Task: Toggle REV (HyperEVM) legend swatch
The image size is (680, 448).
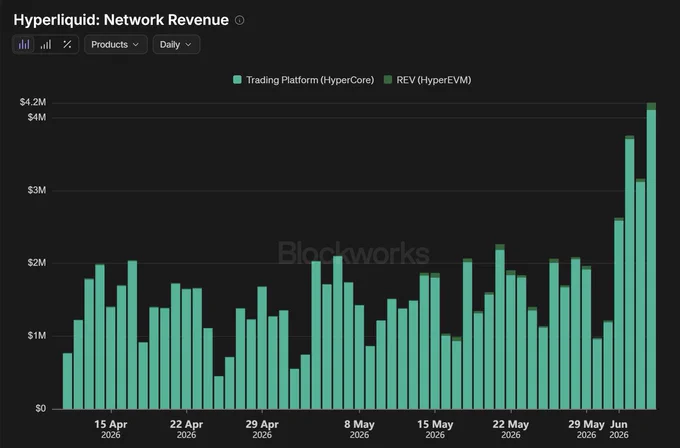Action: tap(388, 79)
